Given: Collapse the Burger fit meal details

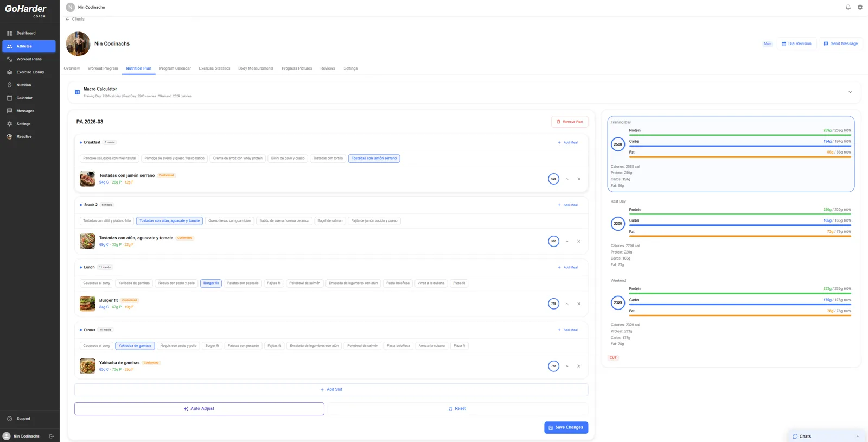Looking at the screenshot, I should click(567, 304).
